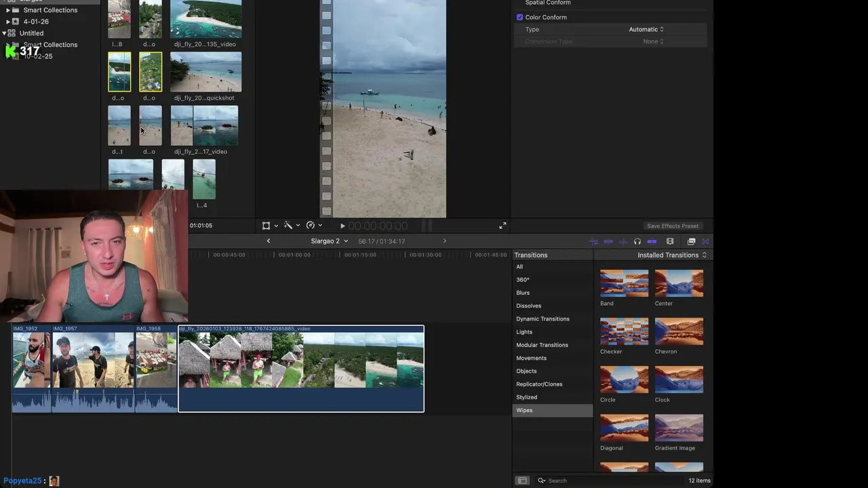
Task: Select the Diagonal transition thumbnail
Action: pyautogui.click(x=625, y=428)
